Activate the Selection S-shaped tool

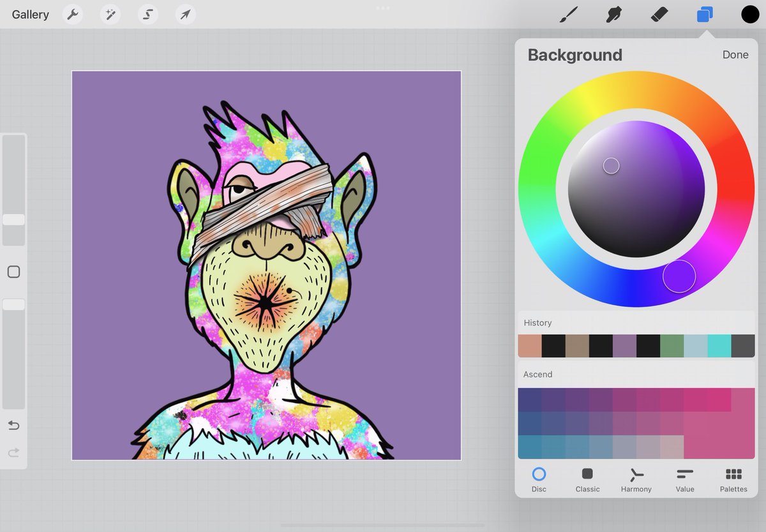pyautogui.click(x=148, y=14)
